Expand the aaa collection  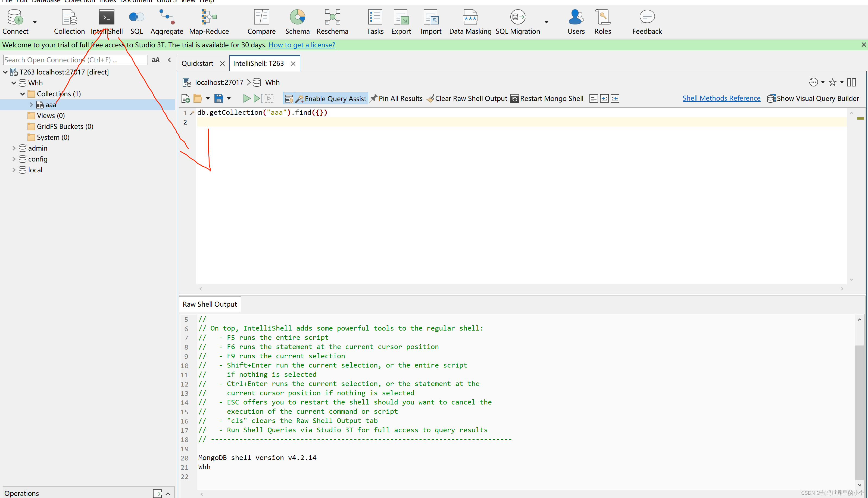tap(32, 105)
